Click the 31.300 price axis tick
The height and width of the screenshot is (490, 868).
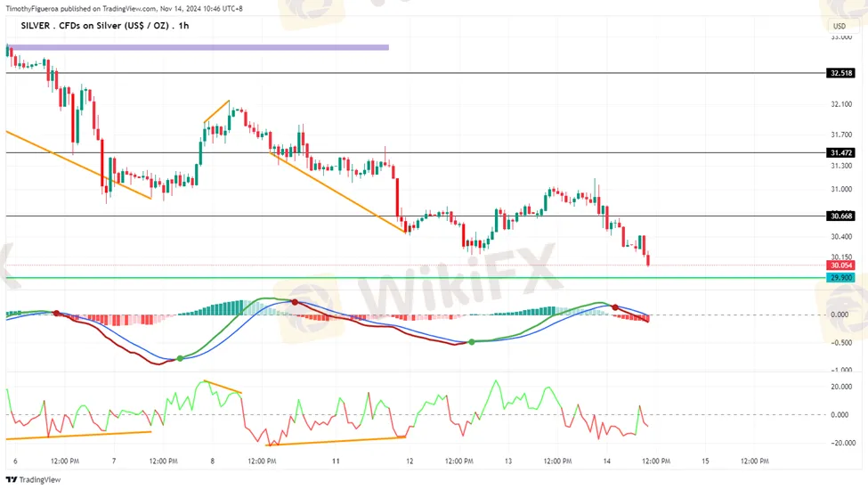[841, 166]
